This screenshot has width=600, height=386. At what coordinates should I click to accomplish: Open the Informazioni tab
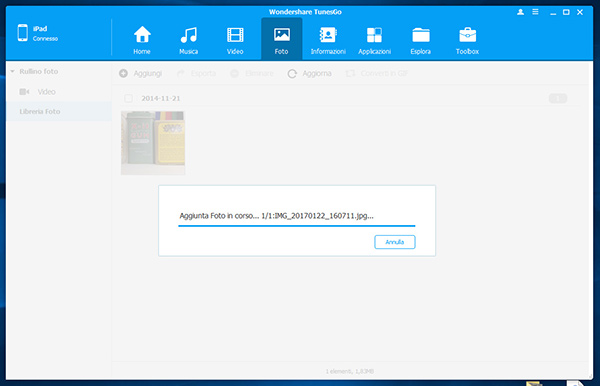(328, 39)
